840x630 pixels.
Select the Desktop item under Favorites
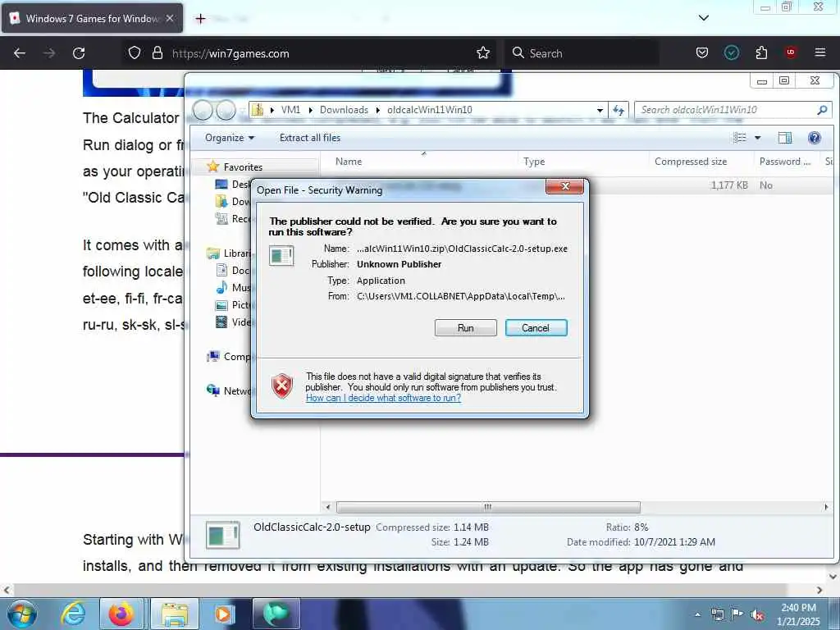coord(233,185)
